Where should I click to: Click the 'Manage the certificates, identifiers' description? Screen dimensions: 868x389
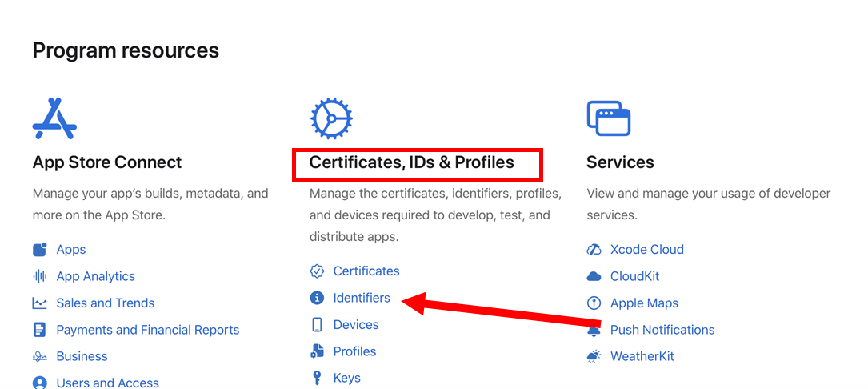point(436,215)
